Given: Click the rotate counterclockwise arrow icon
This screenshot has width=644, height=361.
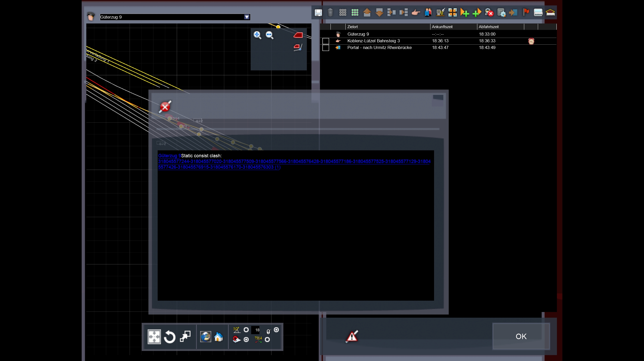Looking at the screenshot, I should coord(170,337).
